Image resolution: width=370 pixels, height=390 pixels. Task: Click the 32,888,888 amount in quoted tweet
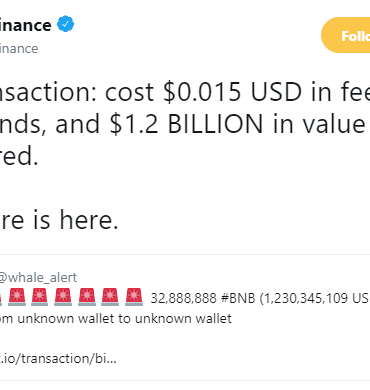184,298
